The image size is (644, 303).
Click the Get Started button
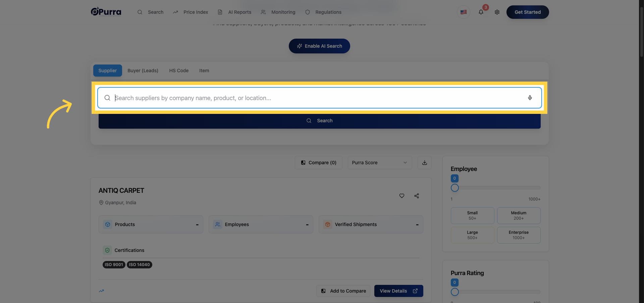[x=528, y=12]
